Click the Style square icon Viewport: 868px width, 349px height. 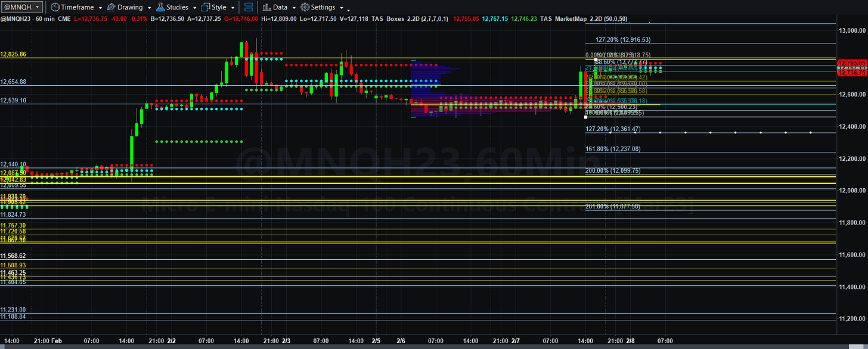pos(206,7)
